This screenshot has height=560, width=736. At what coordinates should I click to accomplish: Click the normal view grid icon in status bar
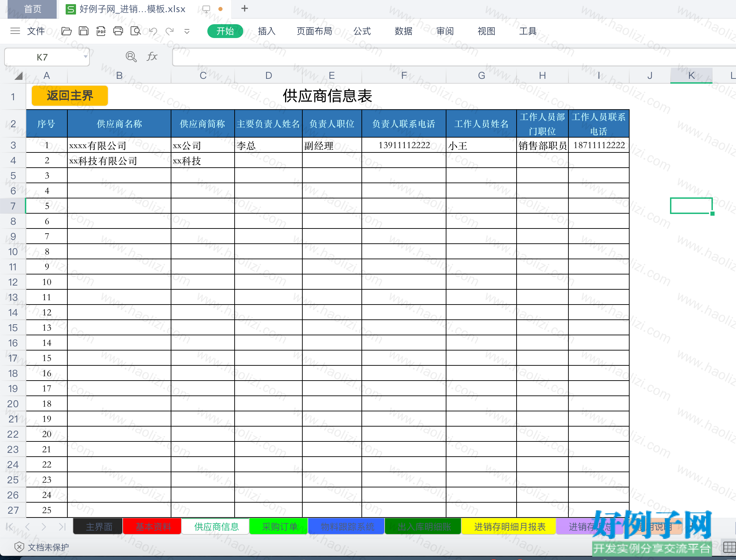(x=729, y=547)
